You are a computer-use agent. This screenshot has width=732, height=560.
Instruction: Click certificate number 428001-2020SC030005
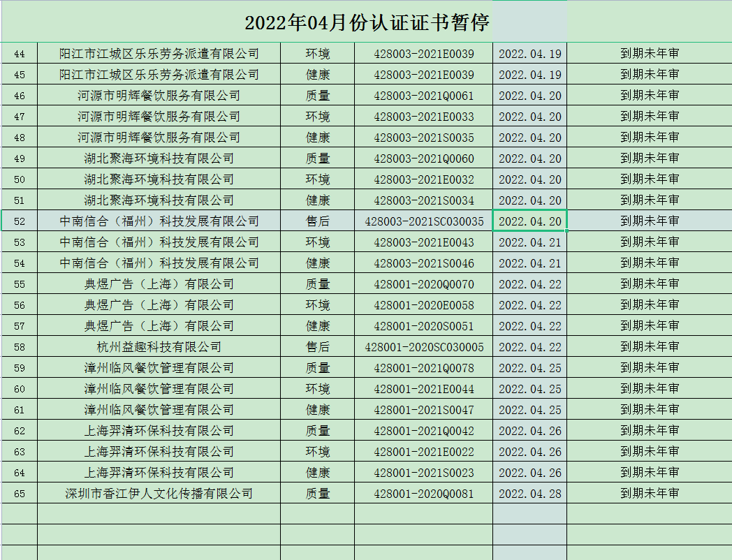click(x=423, y=347)
